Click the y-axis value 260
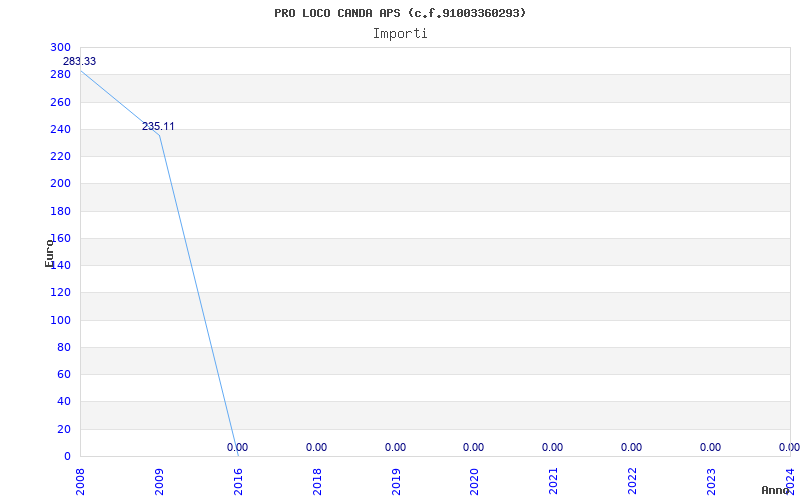 tap(61, 102)
